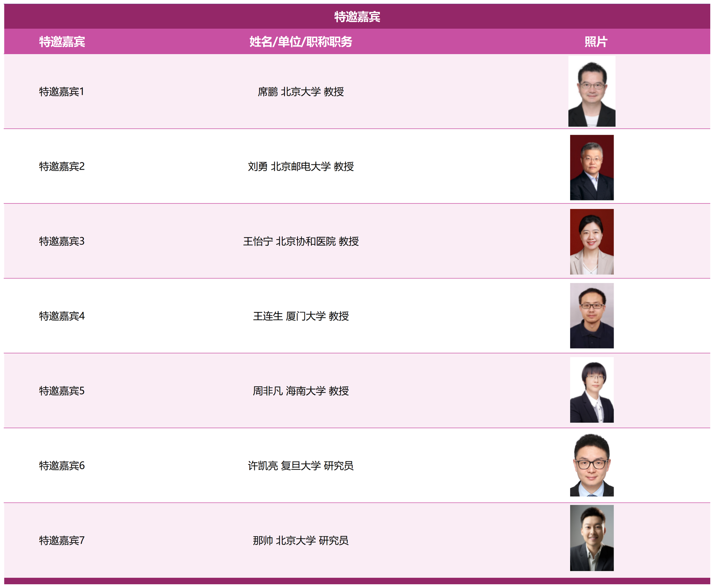Open the photo of 席鹏
Viewport: 714px width, 588px height.
point(592,91)
